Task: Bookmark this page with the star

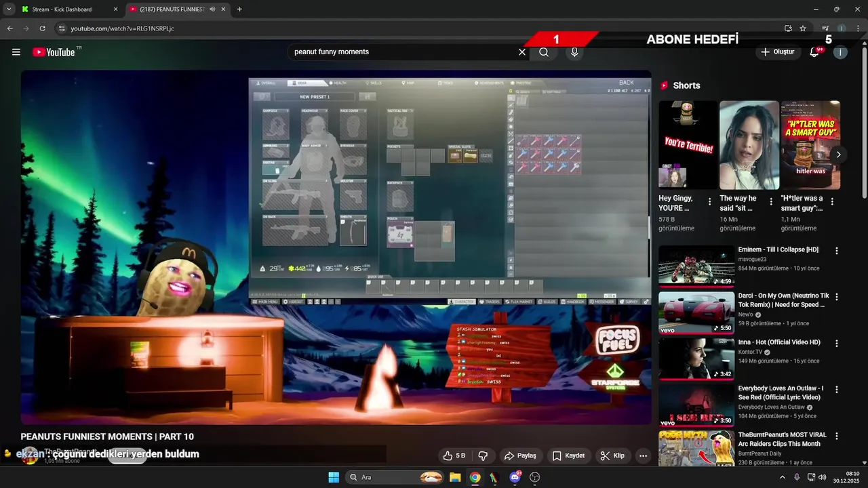Action: click(803, 28)
